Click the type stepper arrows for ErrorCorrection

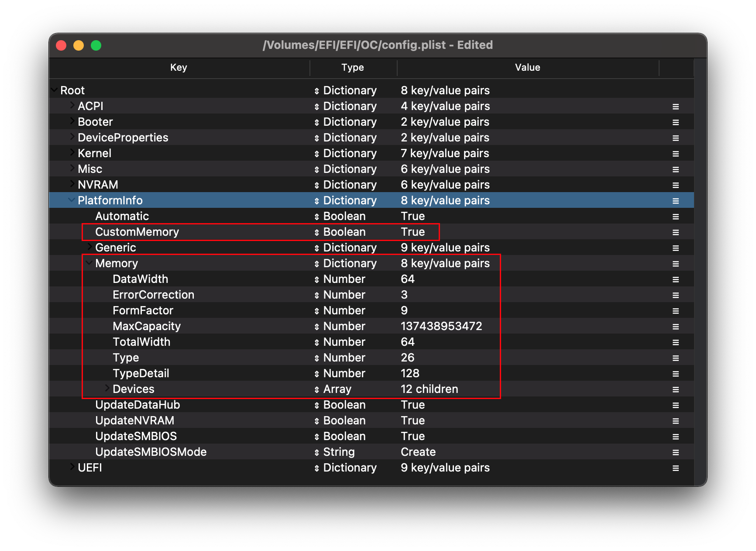pos(316,296)
